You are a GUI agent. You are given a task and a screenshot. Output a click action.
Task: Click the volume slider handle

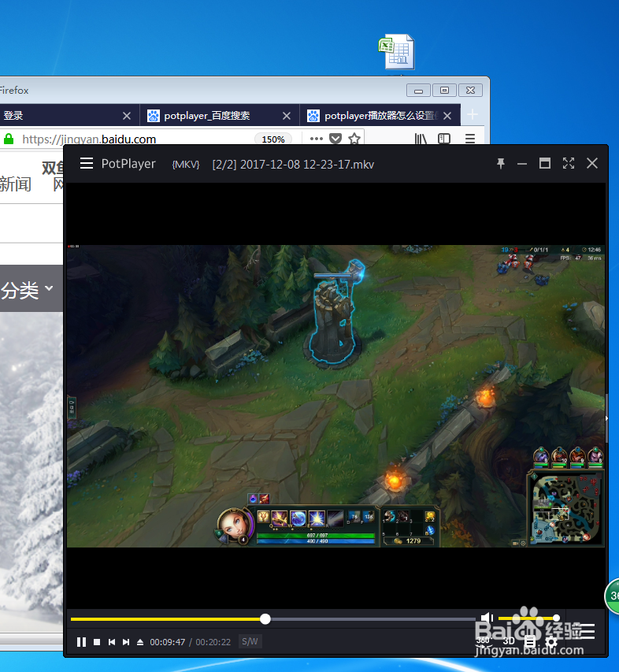pos(556,618)
